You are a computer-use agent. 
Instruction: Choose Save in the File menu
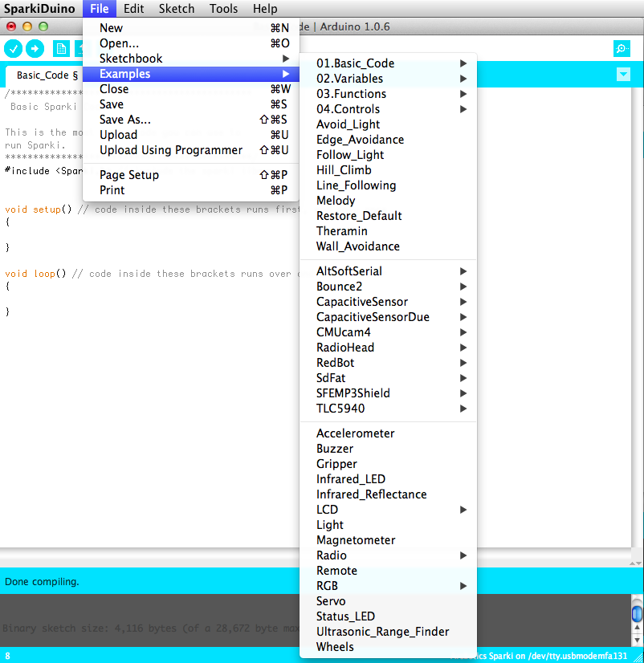tap(191, 104)
